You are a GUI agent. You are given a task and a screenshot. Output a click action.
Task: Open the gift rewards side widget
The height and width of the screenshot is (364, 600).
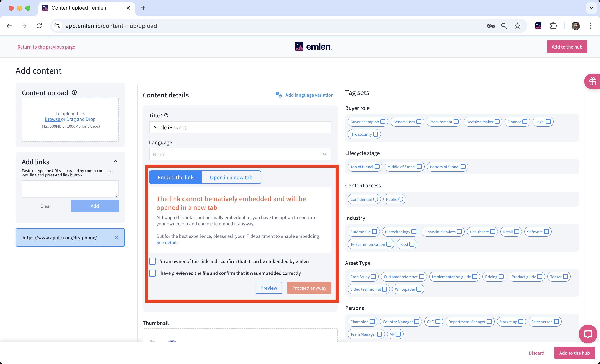pyautogui.click(x=592, y=81)
